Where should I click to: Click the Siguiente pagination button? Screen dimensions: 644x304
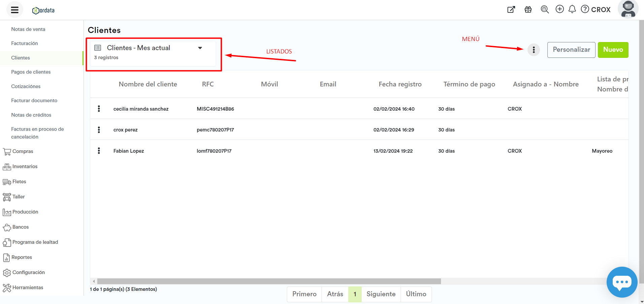tap(381, 294)
